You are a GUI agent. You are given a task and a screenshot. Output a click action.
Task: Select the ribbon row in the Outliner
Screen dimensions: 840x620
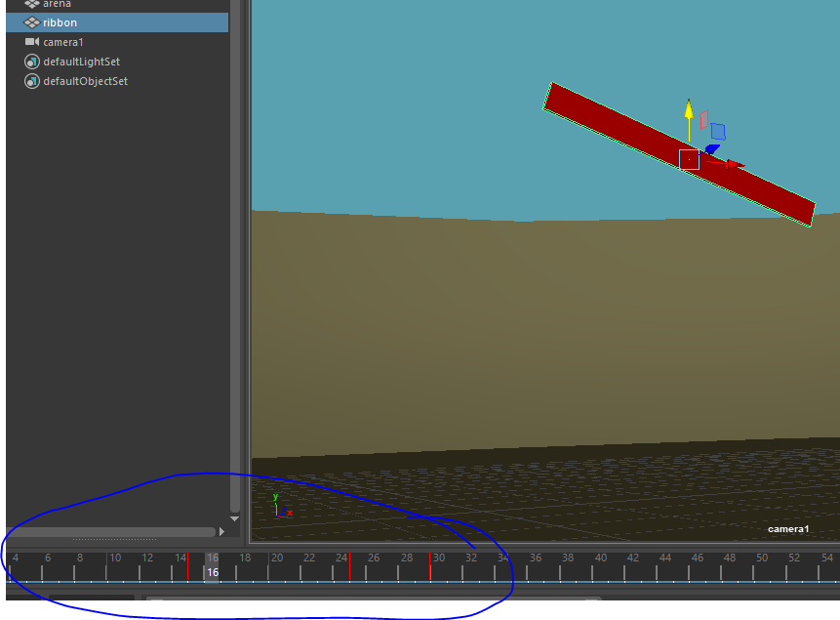[117, 22]
